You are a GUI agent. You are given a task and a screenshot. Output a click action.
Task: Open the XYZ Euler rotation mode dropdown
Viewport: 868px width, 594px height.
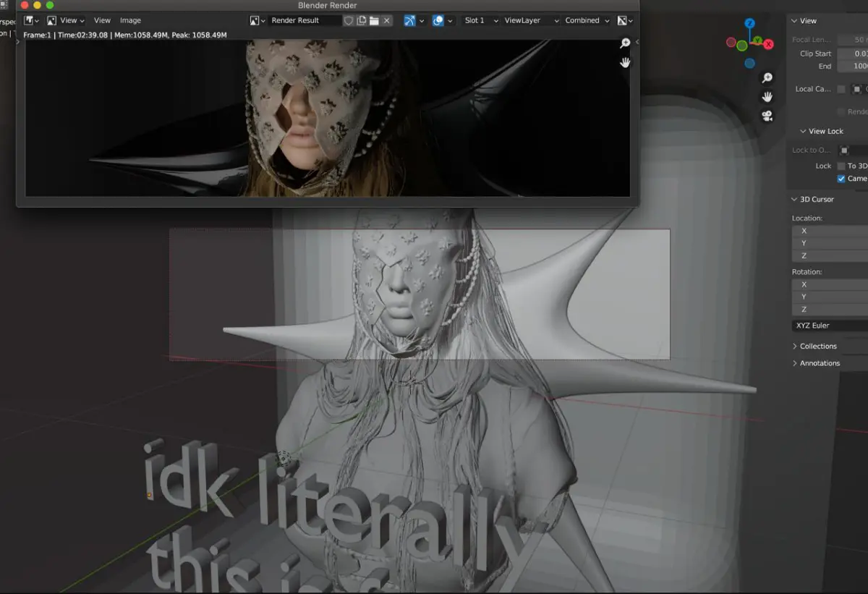pos(830,326)
